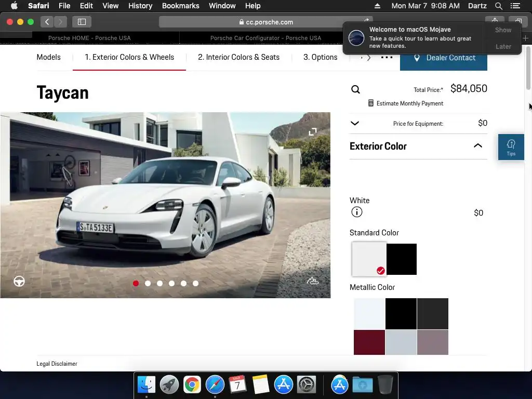Click the cc.porsche.com address bar

coord(265,22)
